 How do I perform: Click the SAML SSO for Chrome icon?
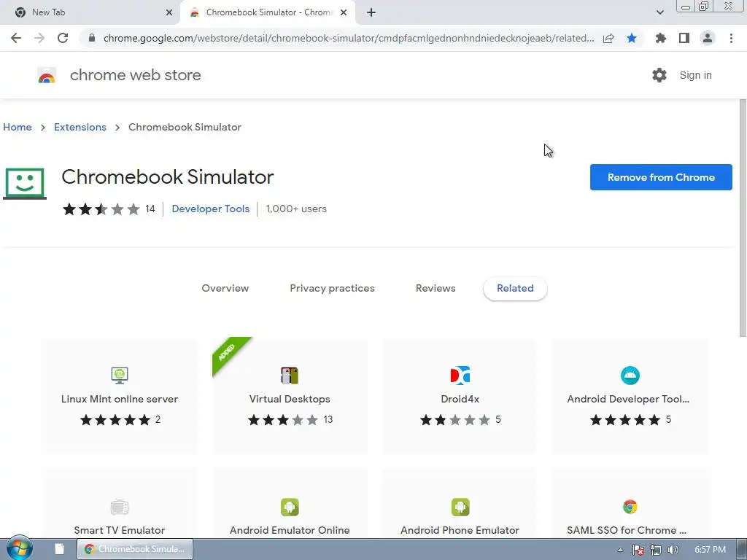coord(630,507)
